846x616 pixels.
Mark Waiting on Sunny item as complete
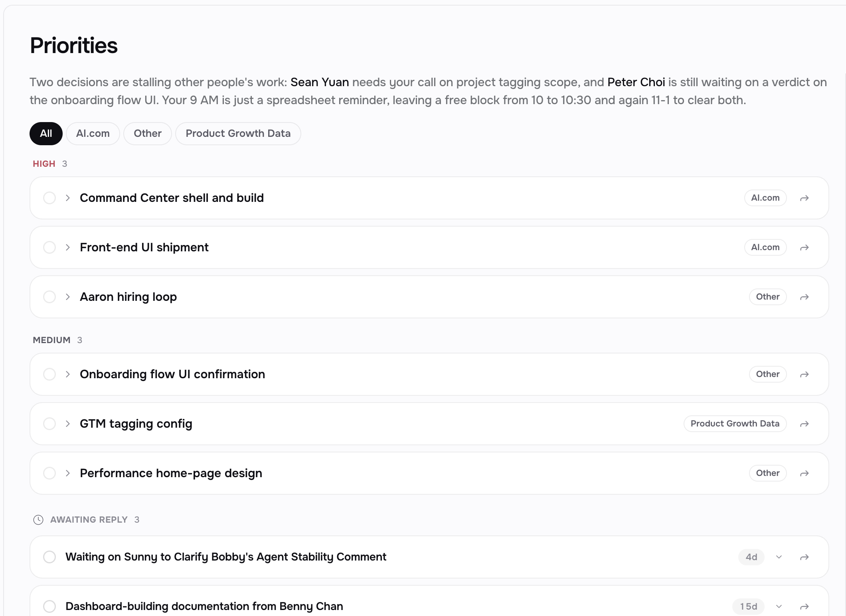pyautogui.click(x=49, y=557)
